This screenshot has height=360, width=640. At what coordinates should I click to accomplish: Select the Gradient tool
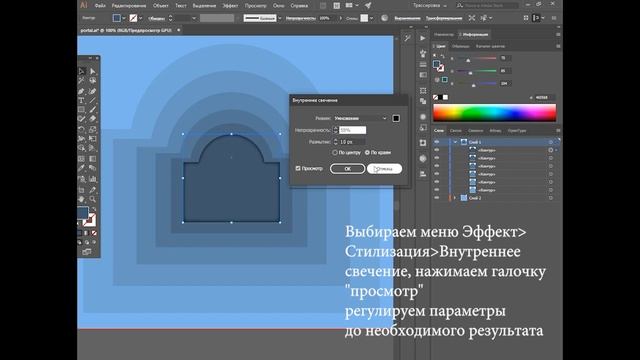93,158
